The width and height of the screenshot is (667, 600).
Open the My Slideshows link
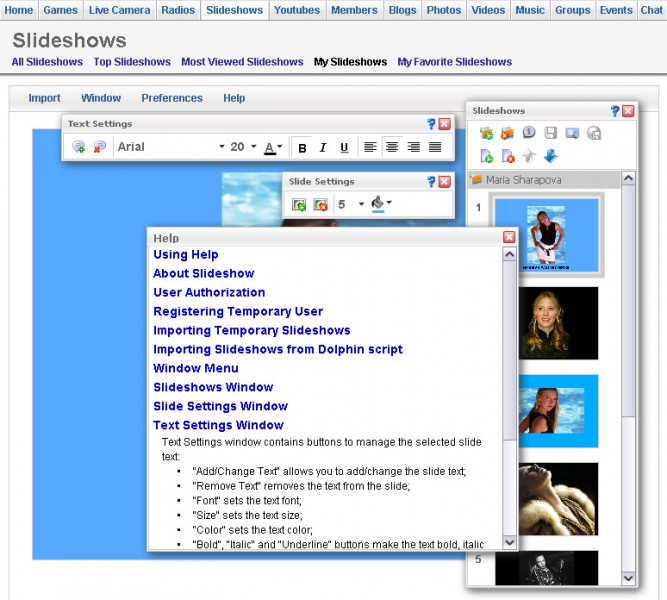tap(350, 62)
